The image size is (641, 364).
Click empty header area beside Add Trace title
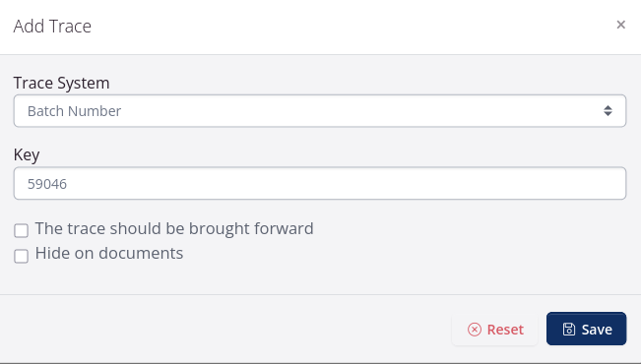348,27
